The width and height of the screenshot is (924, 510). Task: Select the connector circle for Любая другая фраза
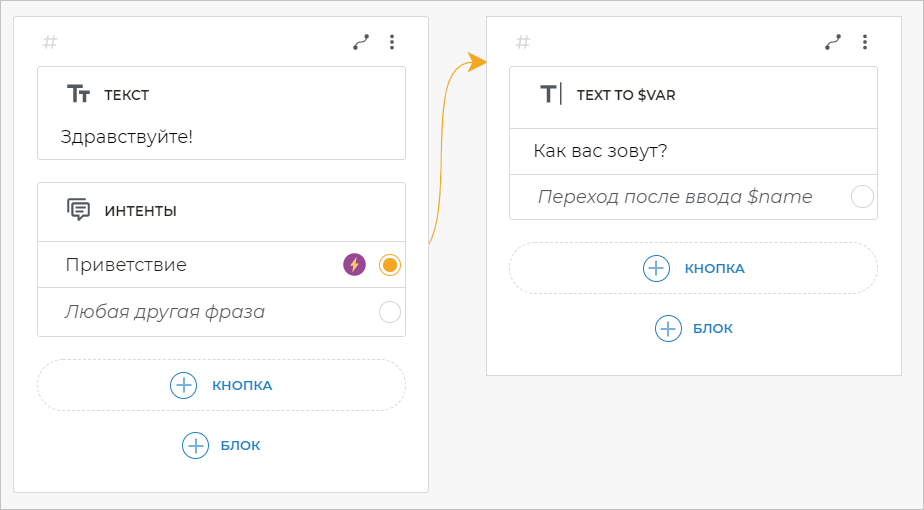pos(390,312)
